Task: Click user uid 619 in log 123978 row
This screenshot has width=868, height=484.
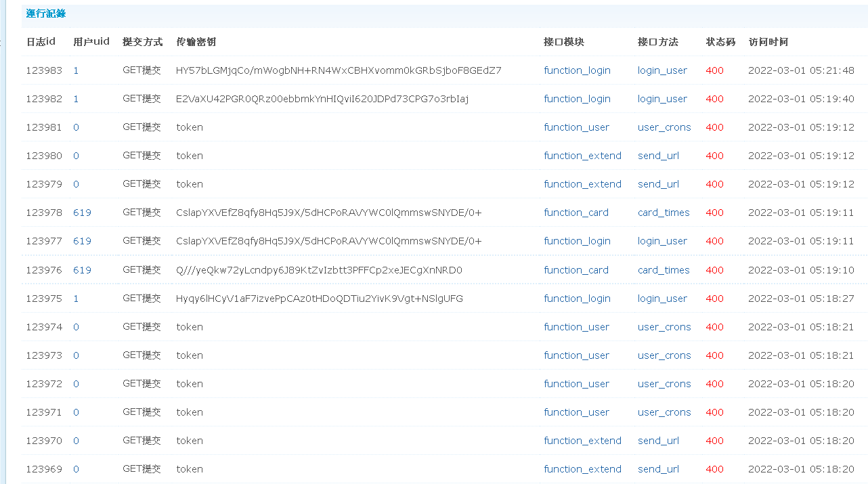Action: [82, 213]
